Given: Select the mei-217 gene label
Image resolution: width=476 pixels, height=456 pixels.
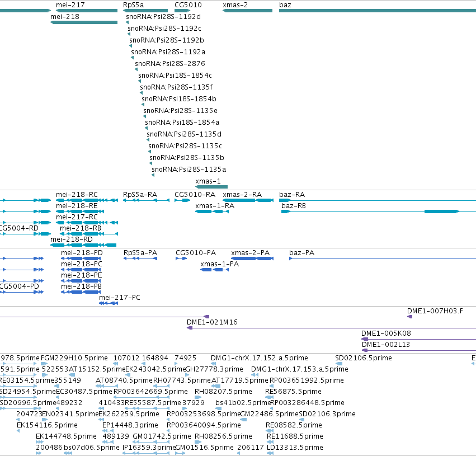Looking at the screenshot, I should tap(70, 5).
